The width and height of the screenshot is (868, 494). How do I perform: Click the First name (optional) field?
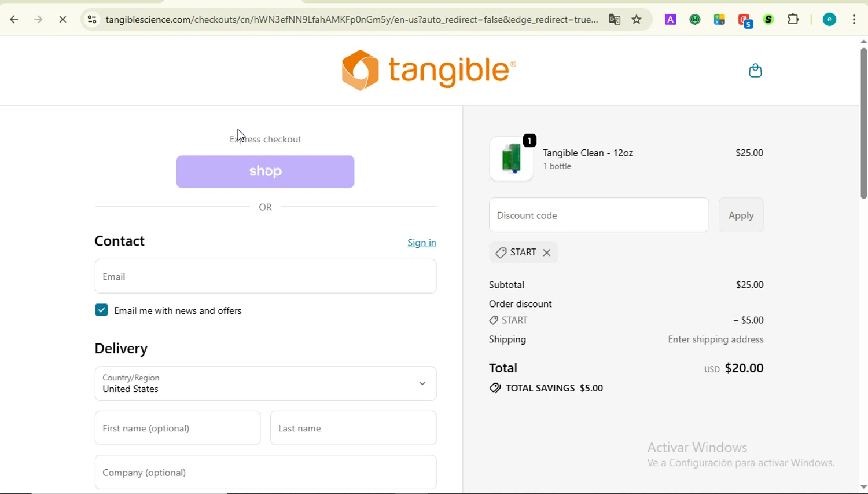tap(178, 428)
